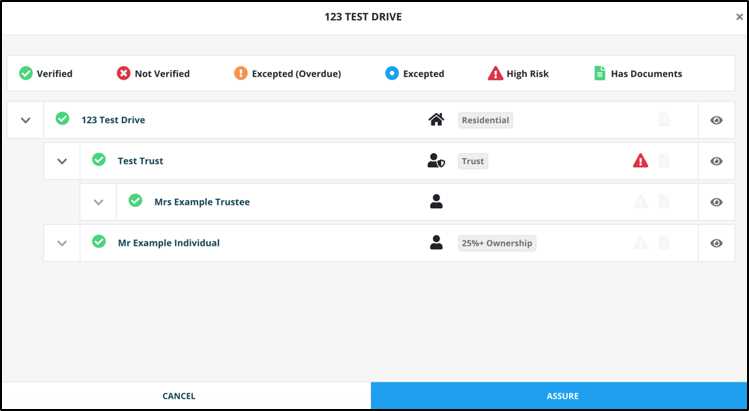
Task: Click green verified check beside Test Trust
Action: 99,160
